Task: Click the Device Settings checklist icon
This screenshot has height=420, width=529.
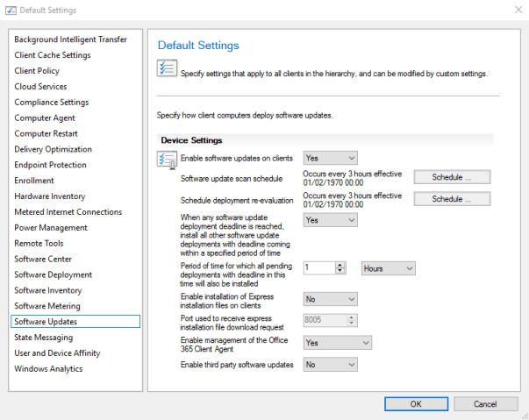Action: (x=167, y=160)
